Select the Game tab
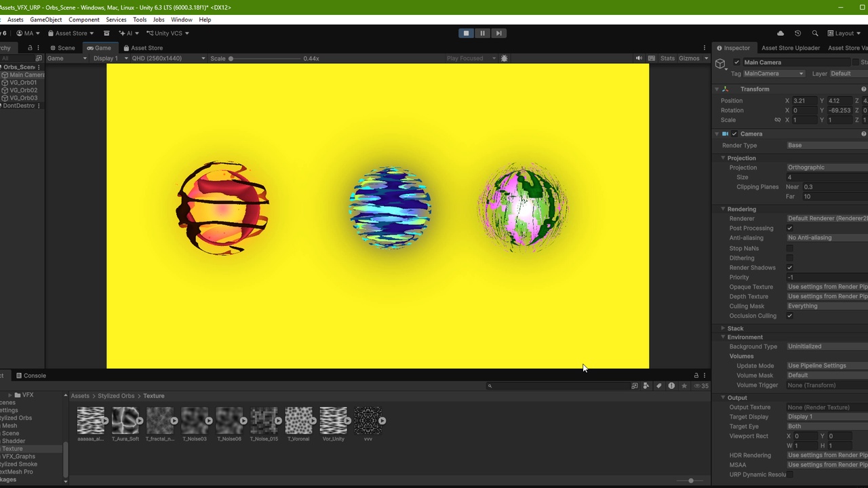The image size is (868, 488). (x=99, y=48)
